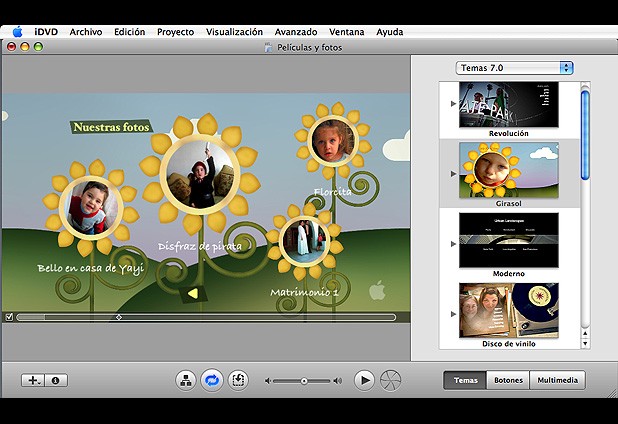This screenshot has height=424, width=618.
Task: Expand the Girasol theme disclosure triangle
Action: point(453,174)
